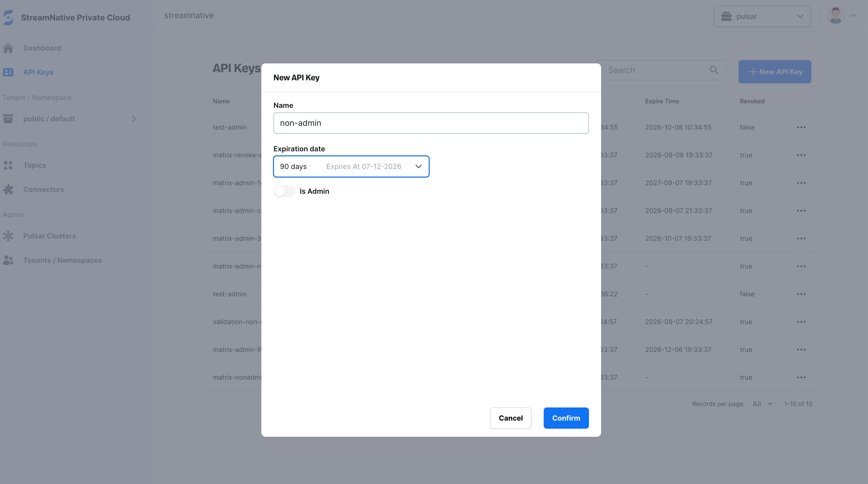Open Topics page in sidebar
Screen dimensions: 868x484
34,165
